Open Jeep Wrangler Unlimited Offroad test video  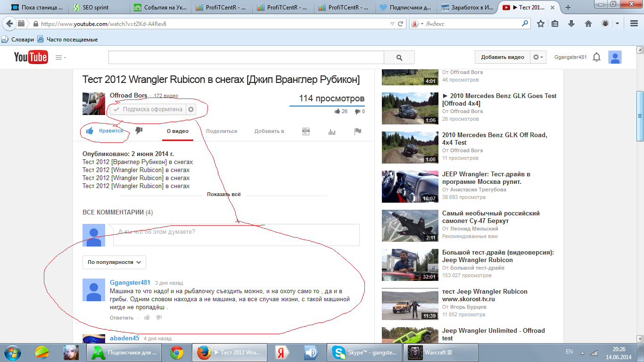[493, 334]
